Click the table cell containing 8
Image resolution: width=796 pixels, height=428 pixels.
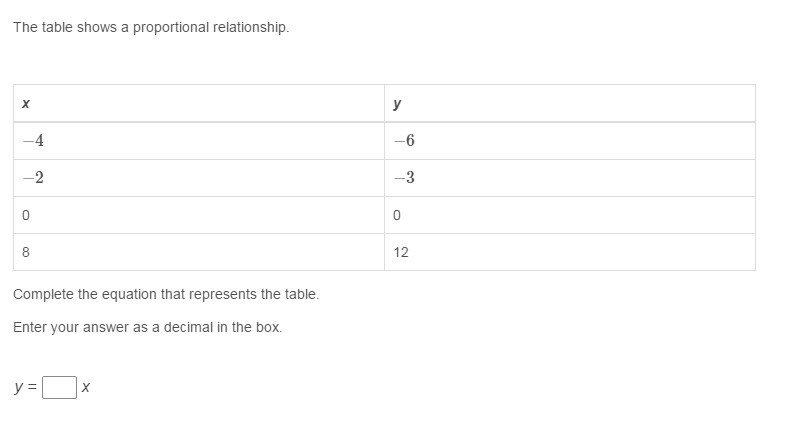pyautogui.click(x=199, y=252)
